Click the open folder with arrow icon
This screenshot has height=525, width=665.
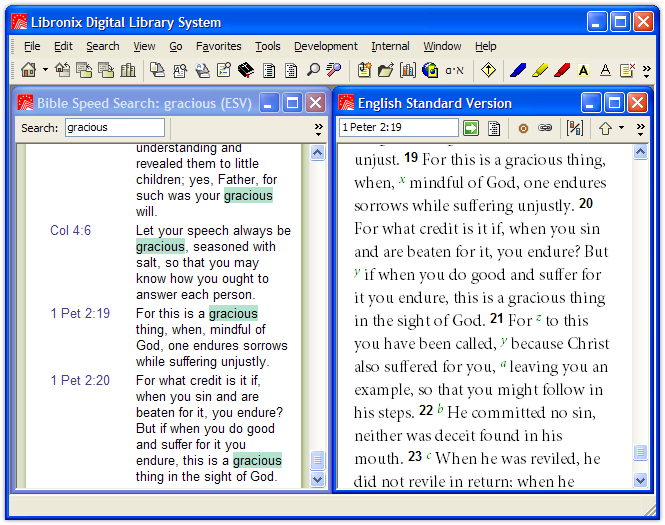(x=386, y=70)
